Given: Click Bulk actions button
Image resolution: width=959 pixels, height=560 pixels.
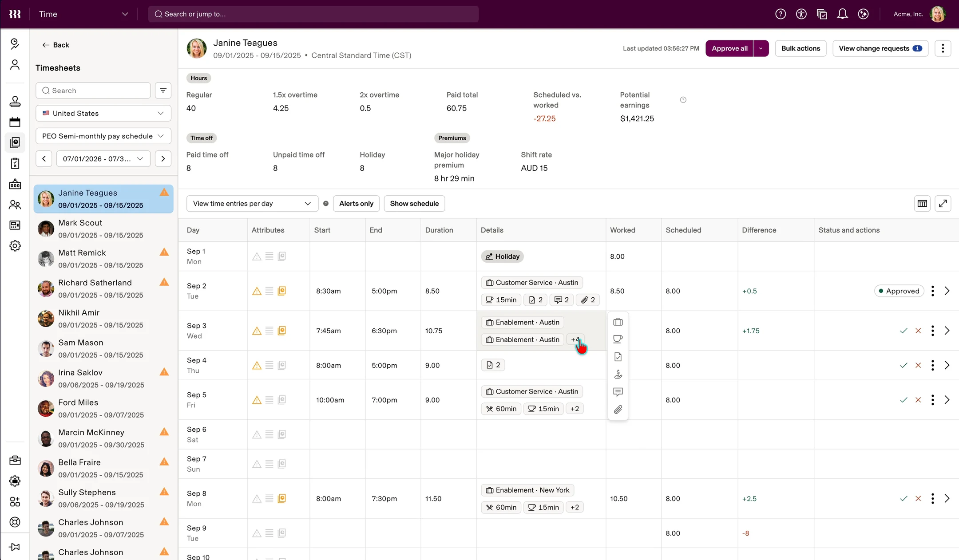Looking at the screenshot, I should coord(800,48).
